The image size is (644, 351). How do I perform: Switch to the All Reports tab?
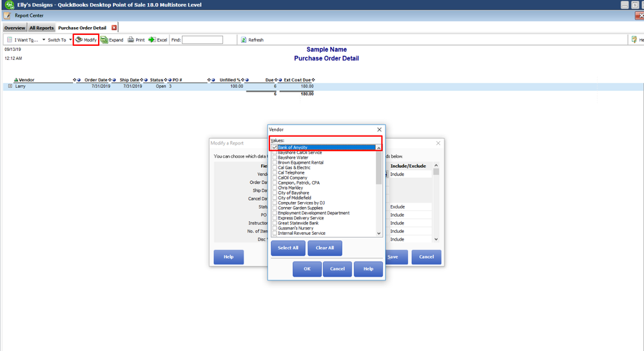pyautogui.click(x=41, y=28)
